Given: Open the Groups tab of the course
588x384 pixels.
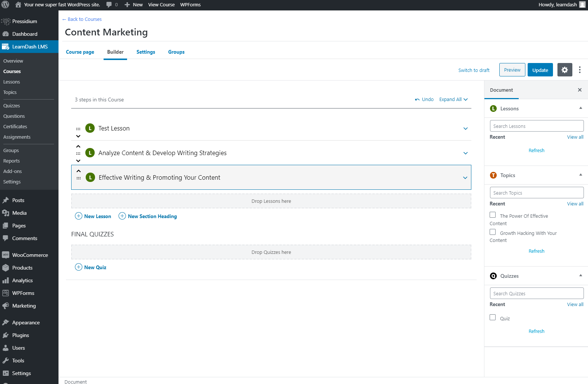Looking at the screenshot, I should (x=176, y=52).
